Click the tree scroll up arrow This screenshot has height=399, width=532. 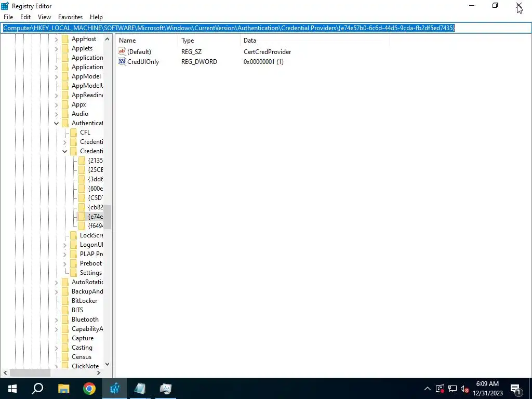[107, 39]
